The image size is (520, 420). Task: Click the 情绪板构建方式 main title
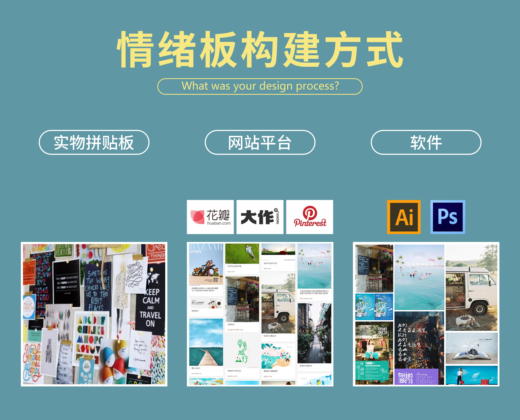[x=260, y=49]
